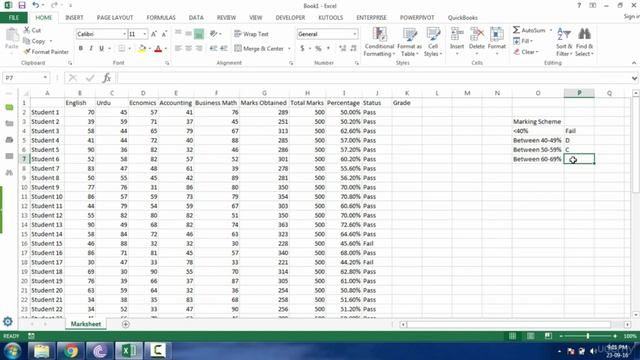Open the General number format dropdown
The height and width of the screenshot is (360, 640).
355,34
